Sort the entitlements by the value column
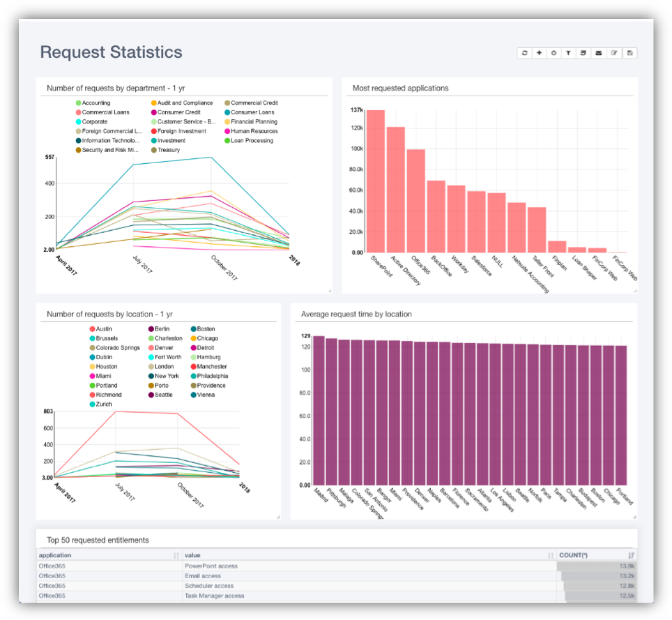Screen dimensions: 672x620 (551, 555)
